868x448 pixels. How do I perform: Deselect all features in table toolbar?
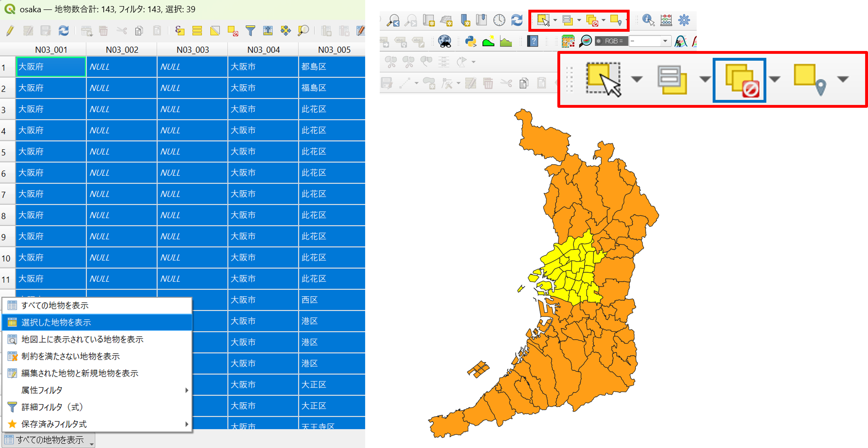point(233,31)
